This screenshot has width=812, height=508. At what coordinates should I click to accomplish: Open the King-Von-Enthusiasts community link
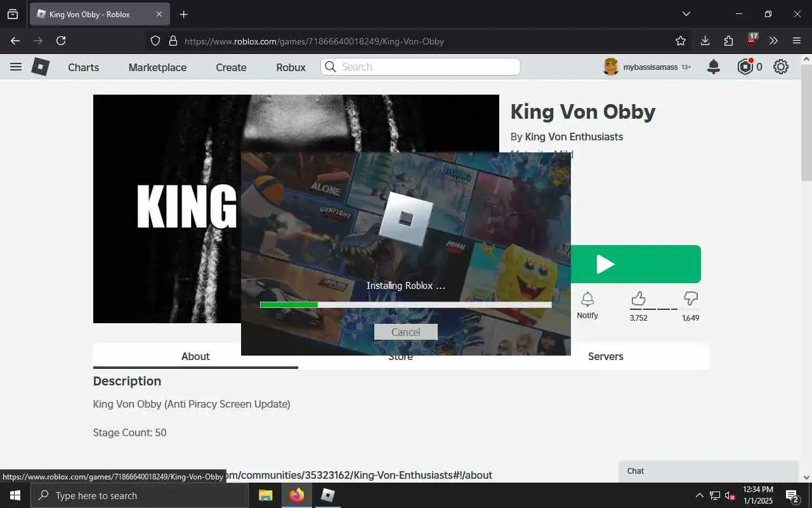point(359,475)
